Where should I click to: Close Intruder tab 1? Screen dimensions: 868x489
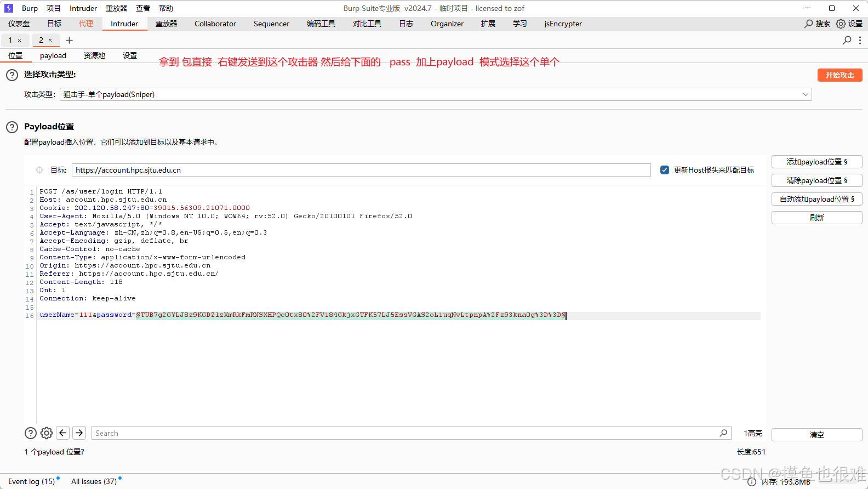(x=20, y=40)
